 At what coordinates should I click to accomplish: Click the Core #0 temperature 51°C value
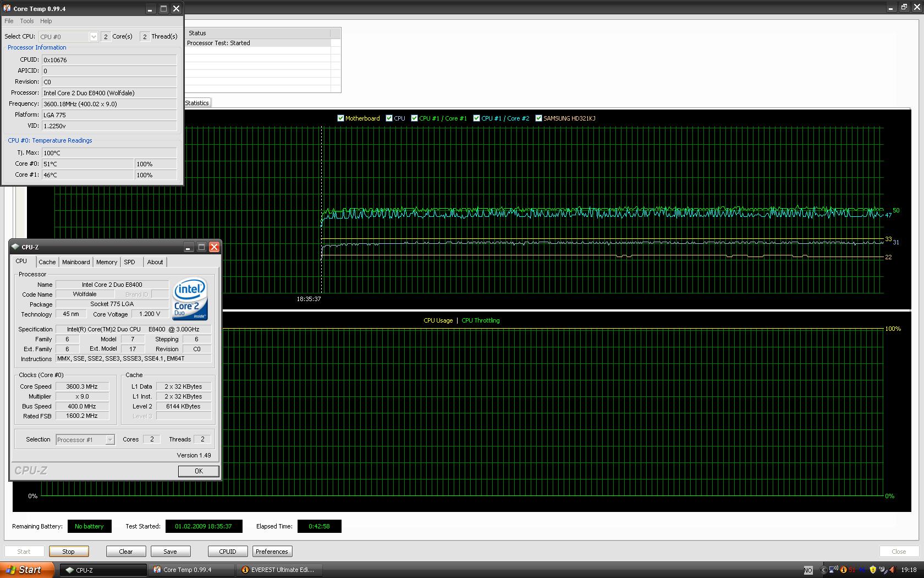pyautogui.click(x=87, y=164)
